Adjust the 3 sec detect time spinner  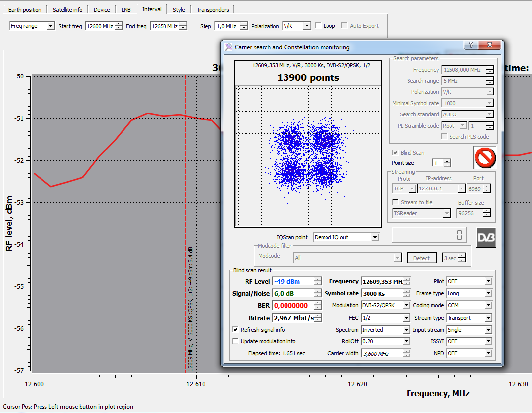pos(462,258)
